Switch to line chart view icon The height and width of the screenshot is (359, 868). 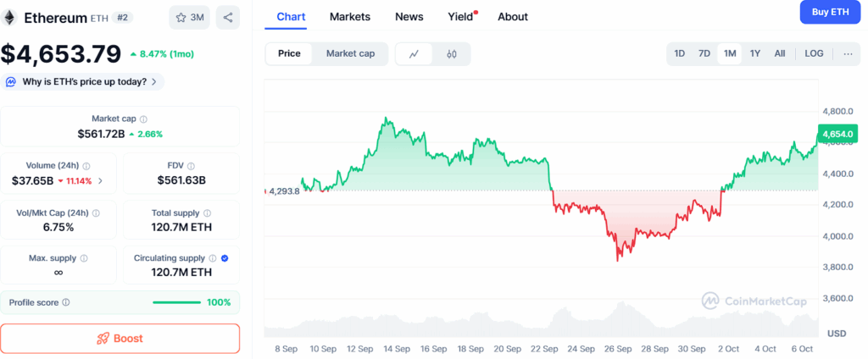click(x=414, y=54)
